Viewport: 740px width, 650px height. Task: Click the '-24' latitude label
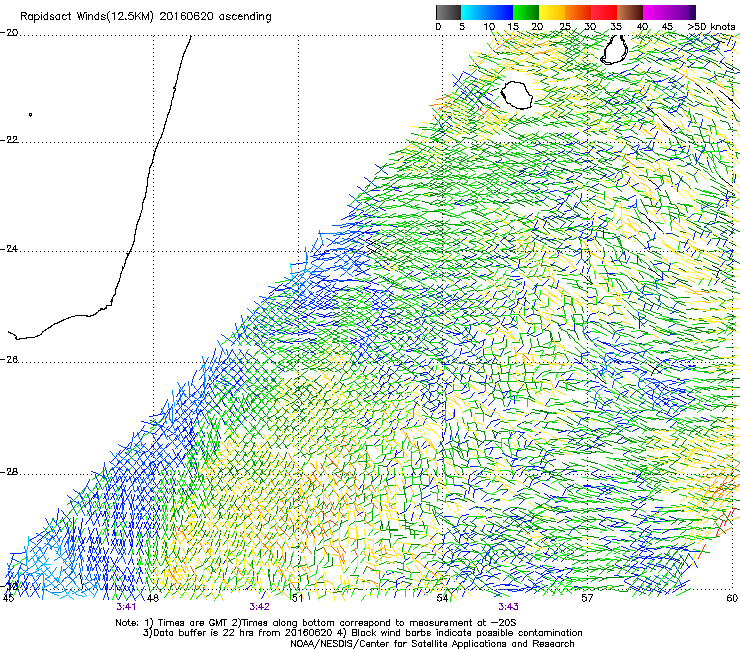pos(9,249)
